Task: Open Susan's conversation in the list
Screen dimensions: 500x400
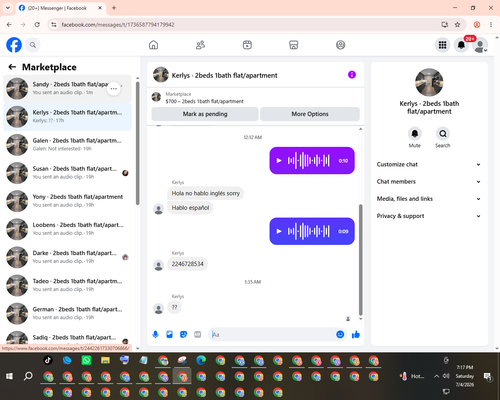Action: [x=67, y=173]
